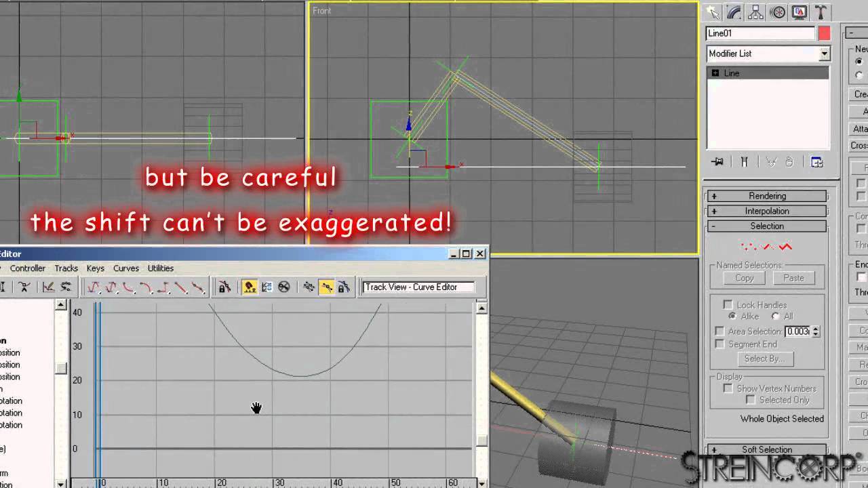This screenshot has width=868, height=488.
Task: Click the Pin Stack icon
Action: point(717,162)
